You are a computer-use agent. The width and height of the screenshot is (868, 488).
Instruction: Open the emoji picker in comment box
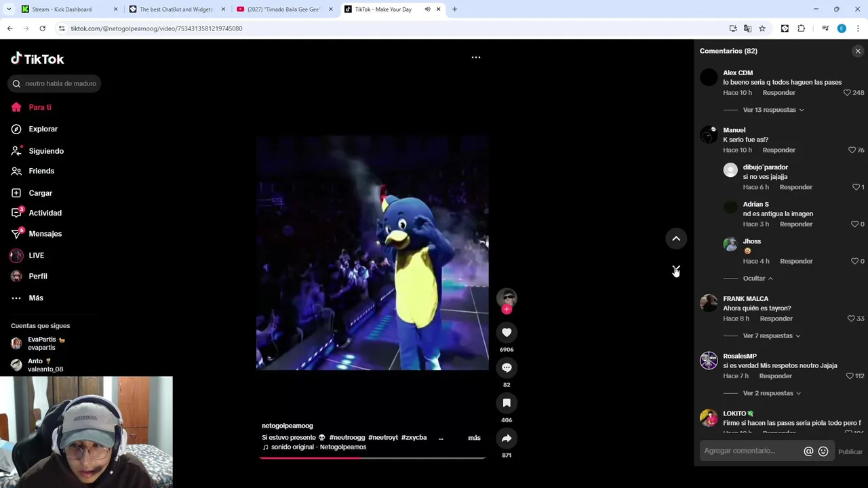[x=823, y=451]
